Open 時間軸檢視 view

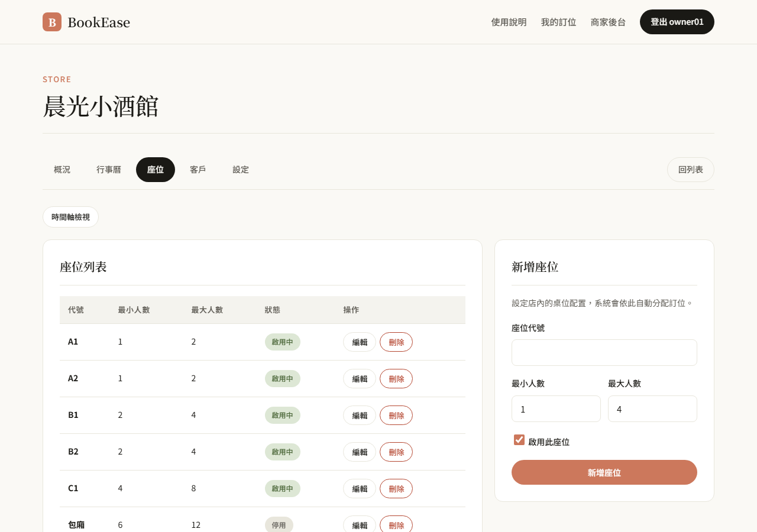tap(70, 217)
